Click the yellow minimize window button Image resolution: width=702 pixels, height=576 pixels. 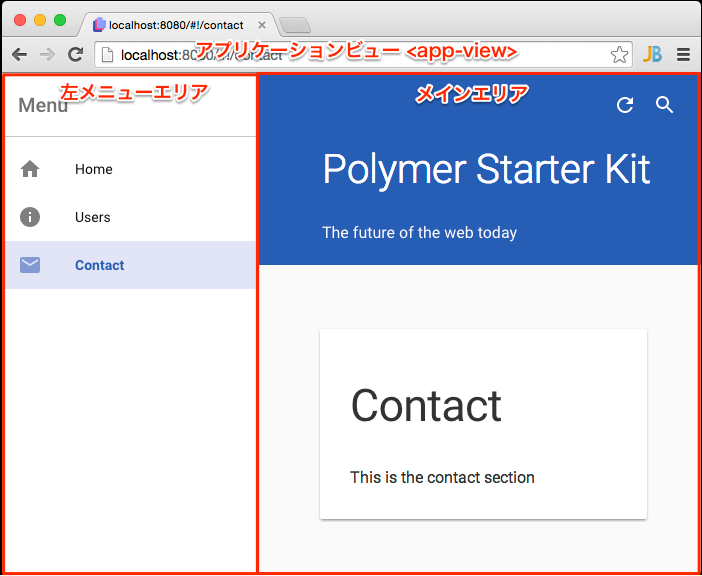[x=40, y=20]
